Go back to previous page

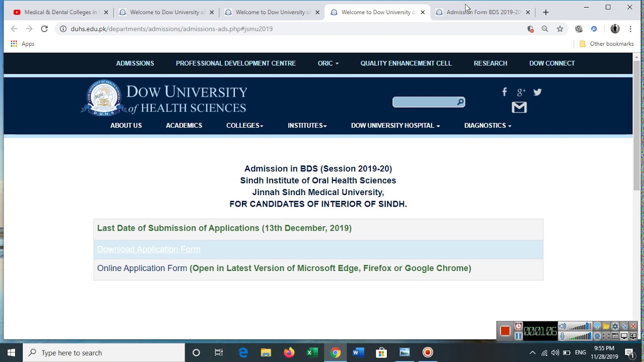14,29
